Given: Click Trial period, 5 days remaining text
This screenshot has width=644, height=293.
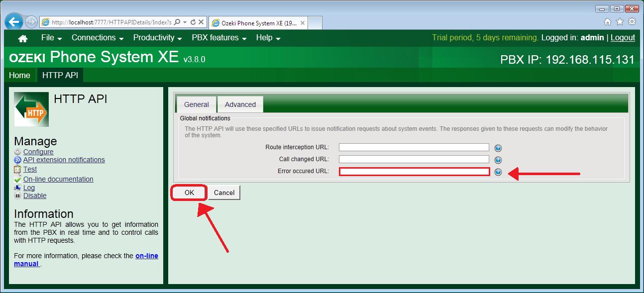Looking at the screenshot, I should point(485,38).
